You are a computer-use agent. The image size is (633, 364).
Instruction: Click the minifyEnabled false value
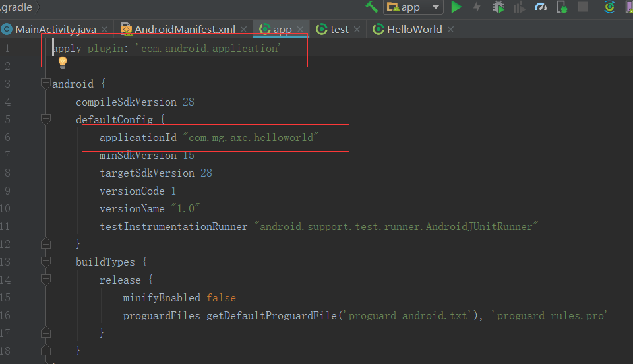point(222,298)
